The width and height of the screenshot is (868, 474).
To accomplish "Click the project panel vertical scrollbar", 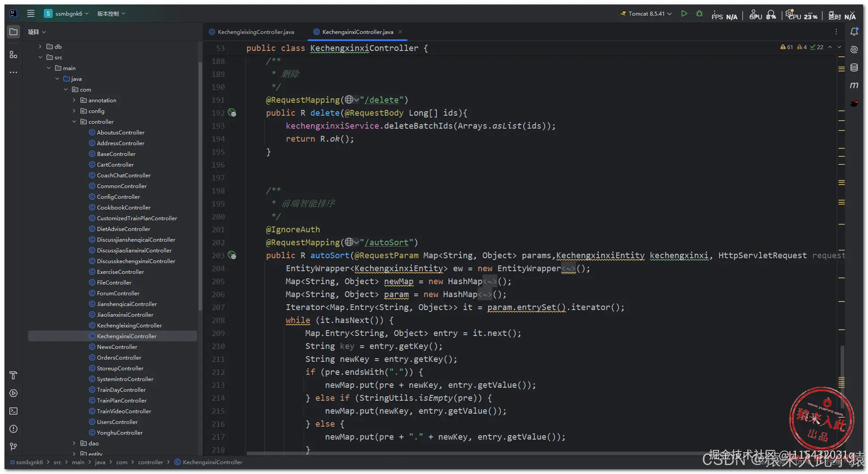I will 200,185.
